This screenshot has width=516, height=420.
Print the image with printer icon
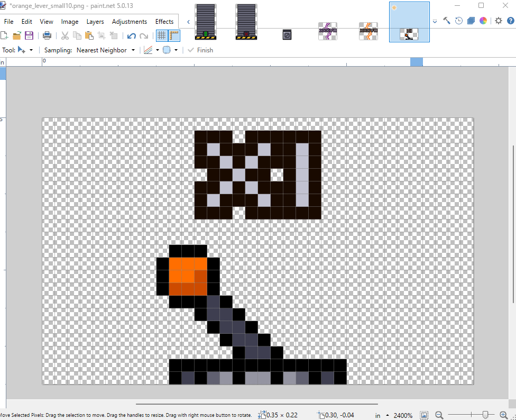47,35
